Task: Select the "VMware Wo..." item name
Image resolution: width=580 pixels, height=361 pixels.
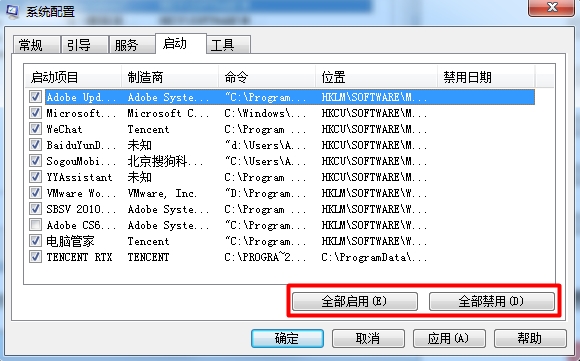Action: [x=81, y=193]
